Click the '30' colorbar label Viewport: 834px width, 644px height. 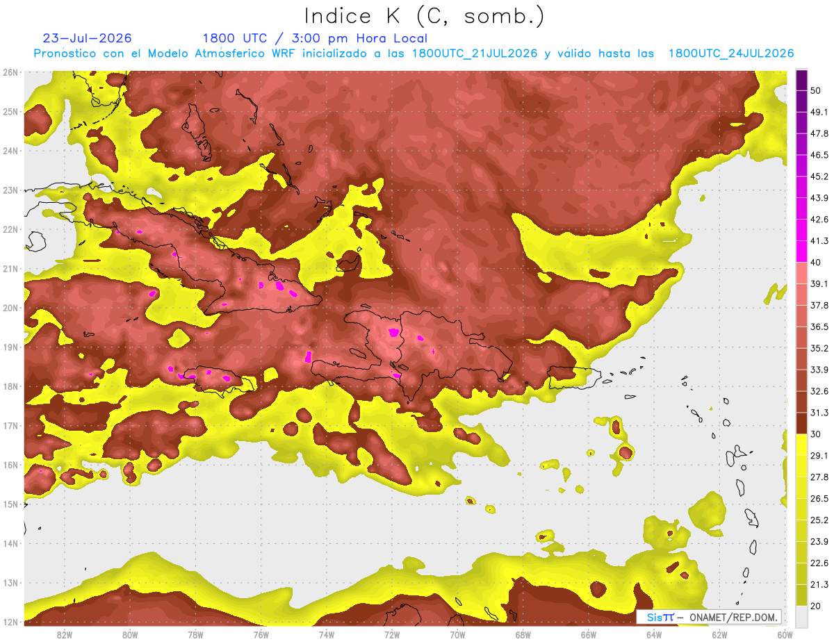coord(817,434)
